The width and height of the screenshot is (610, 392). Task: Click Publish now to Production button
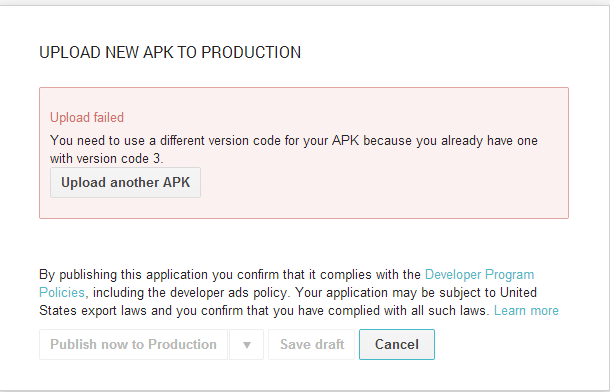point(133,345)
